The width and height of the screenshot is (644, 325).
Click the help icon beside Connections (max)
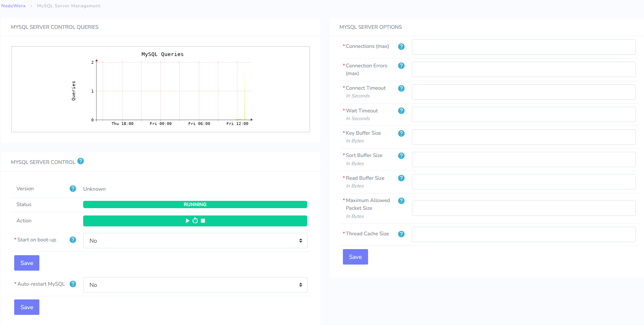[401, 47]
